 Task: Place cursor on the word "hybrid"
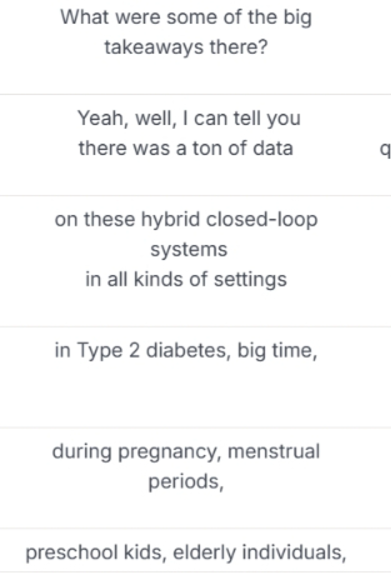click(x=171, y=220)
